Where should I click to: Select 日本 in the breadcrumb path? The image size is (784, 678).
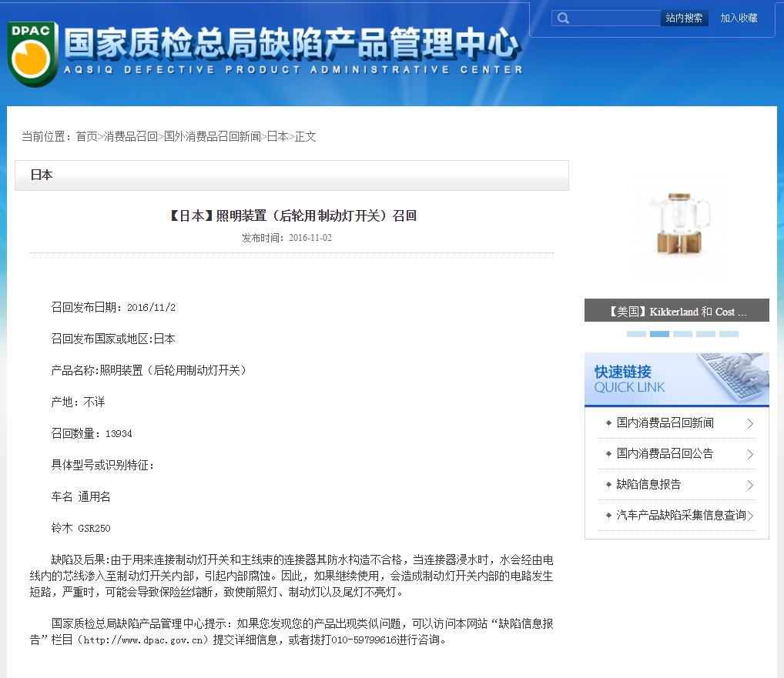(x=277, y=136)
